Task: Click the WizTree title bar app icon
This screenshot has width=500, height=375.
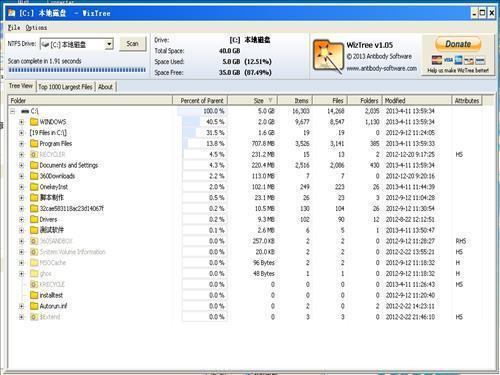Action: [x=12, y=13]
